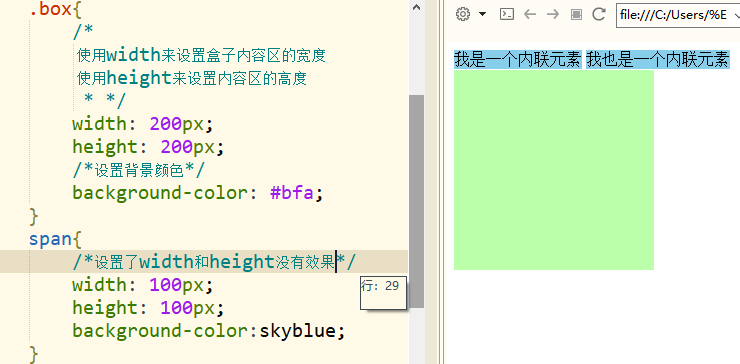Click the line background-color:skyblue;
Screen dimensions: 740x364
coord(209,331)
